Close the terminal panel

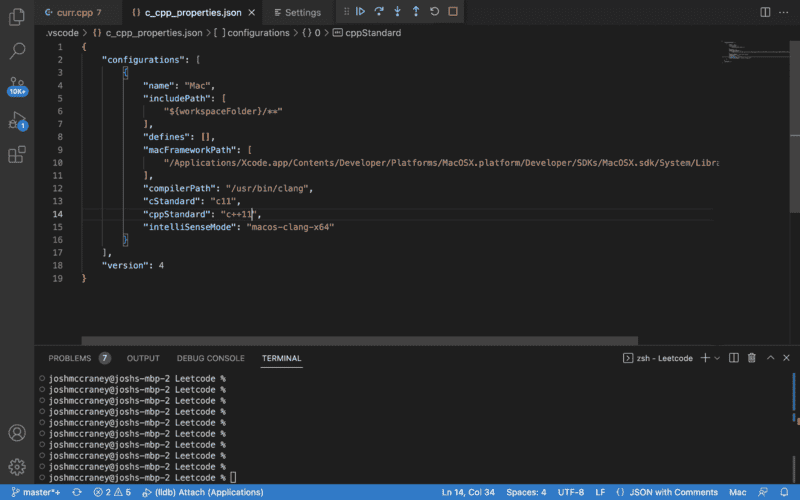(786, 358)
